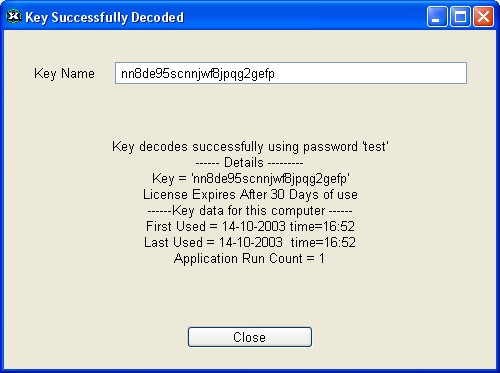
Task: Focus the Key Name input field
Action: tap(291, 73)
